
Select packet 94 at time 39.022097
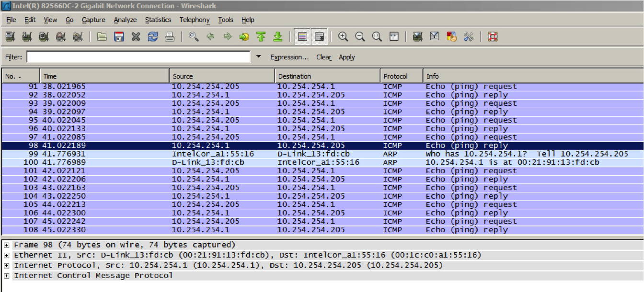coord(322,112)
